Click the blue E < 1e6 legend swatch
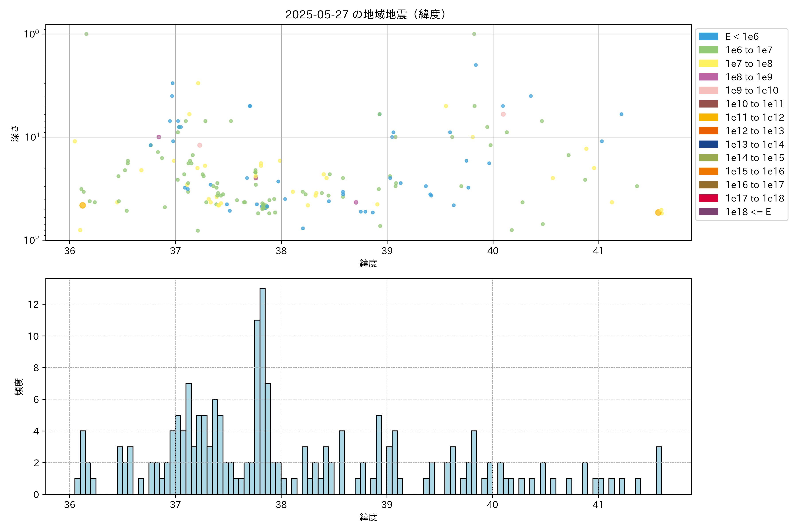Image resolution: width=798 pixels, height=532 pixels. pyautogui.click(x=708, y=37)
